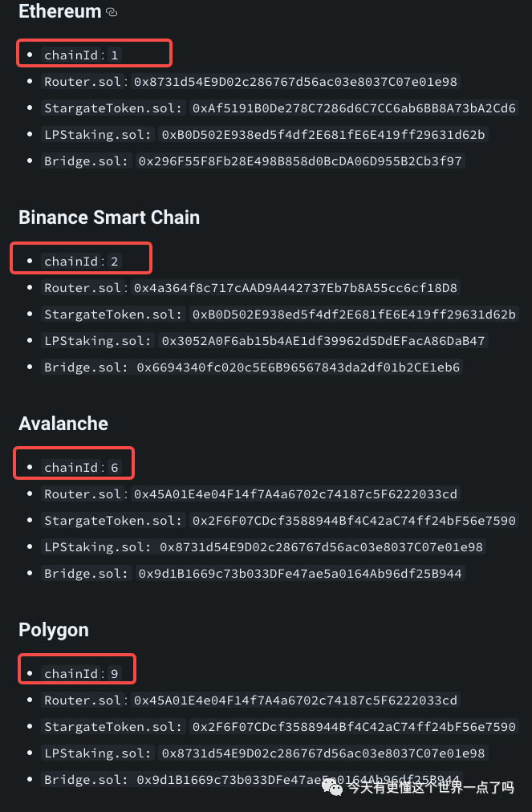Select the Avalanche chainId 6 entry
Image resolution: width=532 pixels, height=812 pixels.
coord(81,467)
